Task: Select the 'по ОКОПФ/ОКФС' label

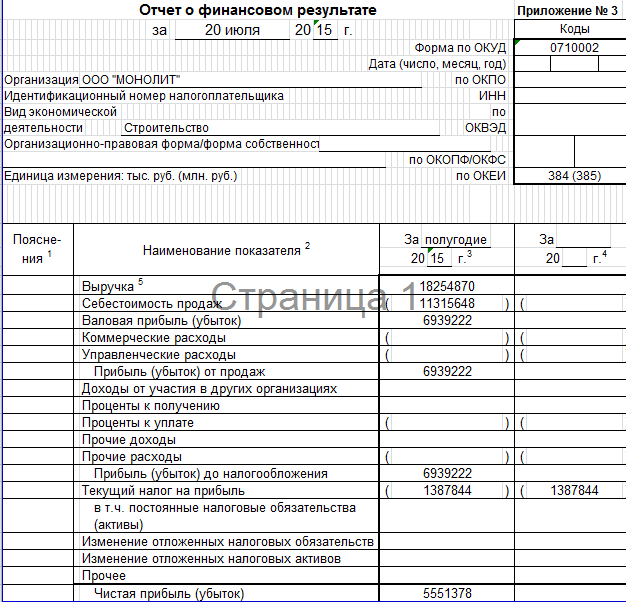Action: tap(457, 160)
